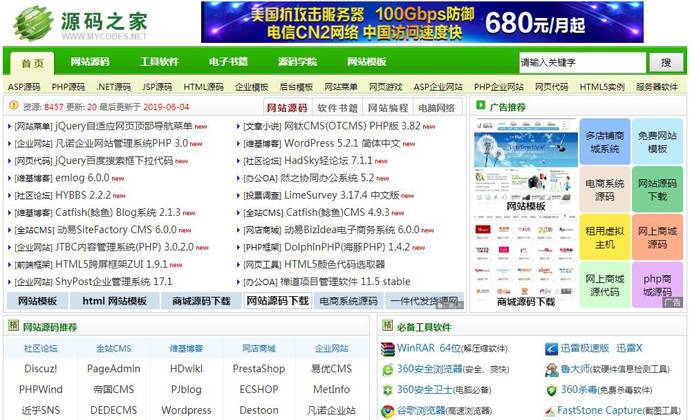Open the 网站模板 nav menu

click(x=367, y=62)
